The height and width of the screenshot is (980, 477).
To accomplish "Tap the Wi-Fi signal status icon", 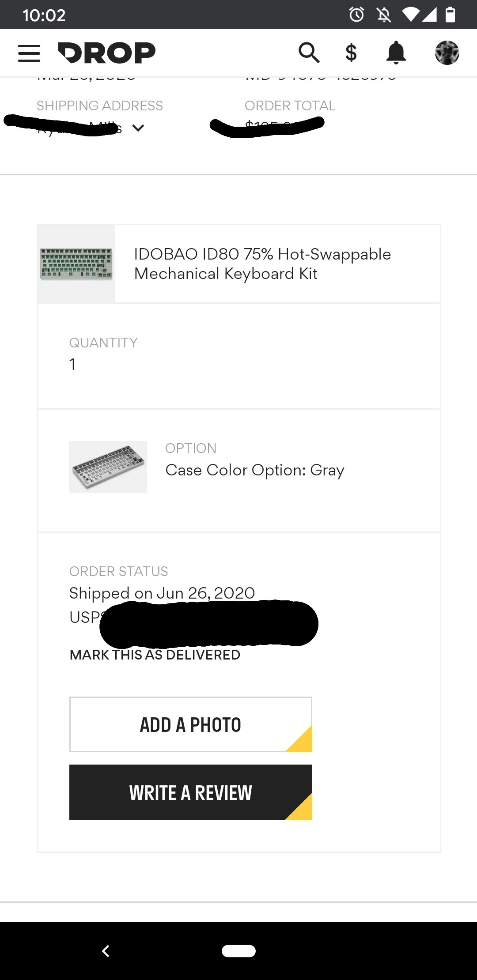I will (x=411, y=15).
